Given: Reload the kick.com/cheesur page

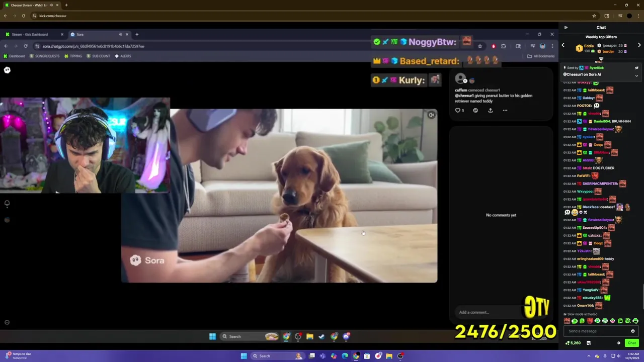Looking at the screenshot, I should tap(23, 16).
